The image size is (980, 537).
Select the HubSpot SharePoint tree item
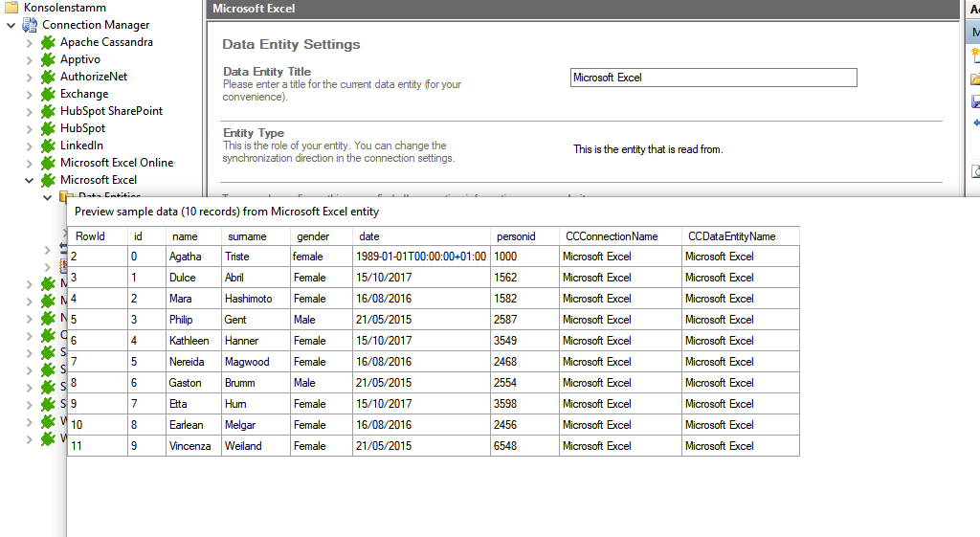pyautogui.click(x=111, y=111)
